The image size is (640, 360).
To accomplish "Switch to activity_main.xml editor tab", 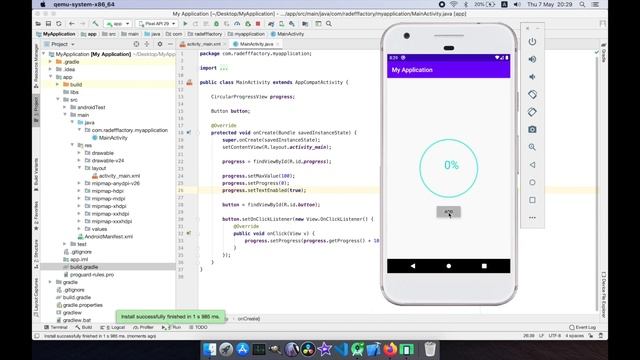I will (x=203, y=44).
